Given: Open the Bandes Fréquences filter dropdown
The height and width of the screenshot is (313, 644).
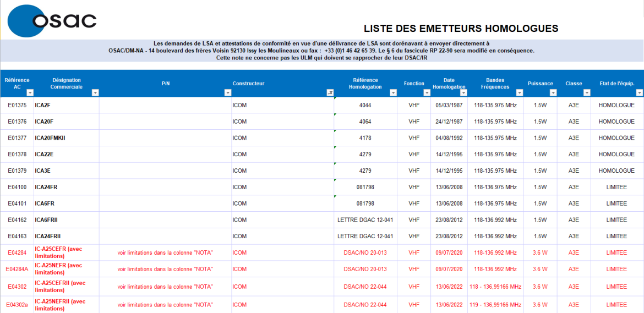Looking at the screenshot, I should coord(520,93).
